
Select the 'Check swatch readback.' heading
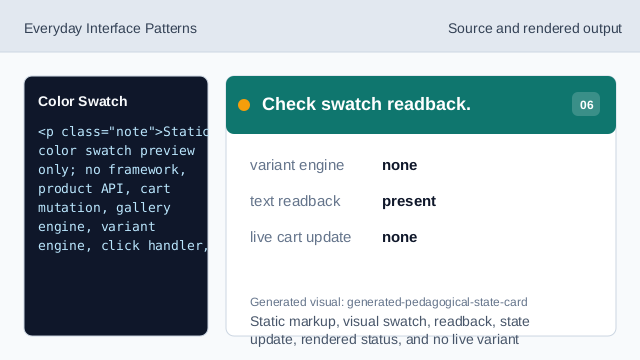click(x=366, y=104)
